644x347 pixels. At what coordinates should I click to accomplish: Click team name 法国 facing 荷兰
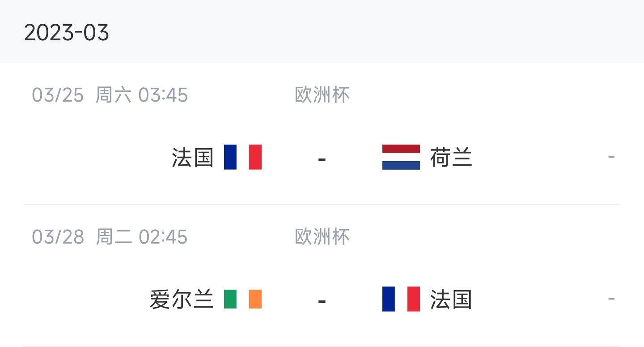pyautogui.click(x=193, y=158)
